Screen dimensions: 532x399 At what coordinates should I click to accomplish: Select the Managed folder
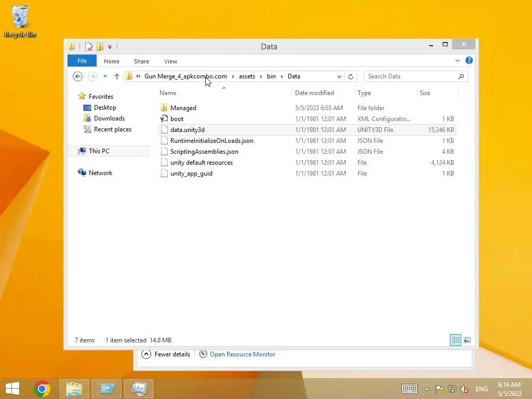[307, 108]
